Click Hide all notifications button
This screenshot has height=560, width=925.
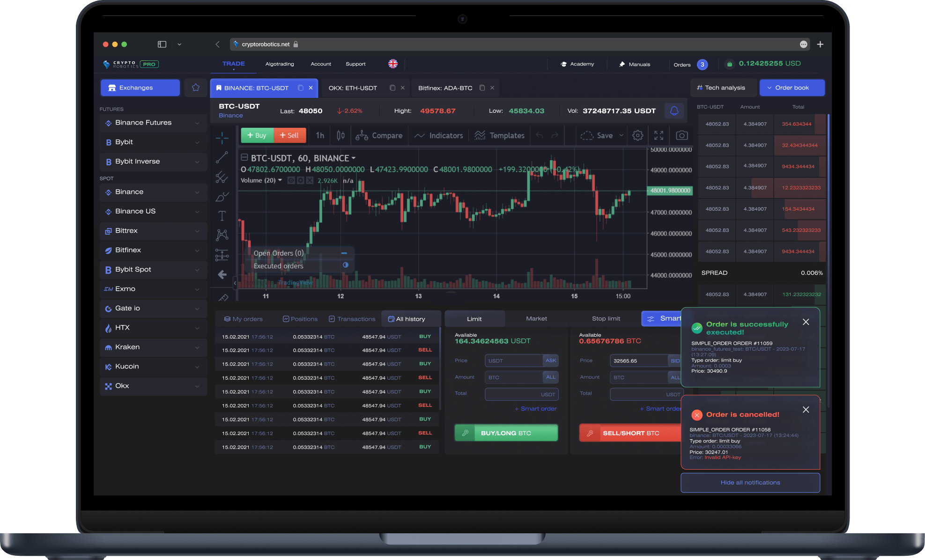coord(750,483)
